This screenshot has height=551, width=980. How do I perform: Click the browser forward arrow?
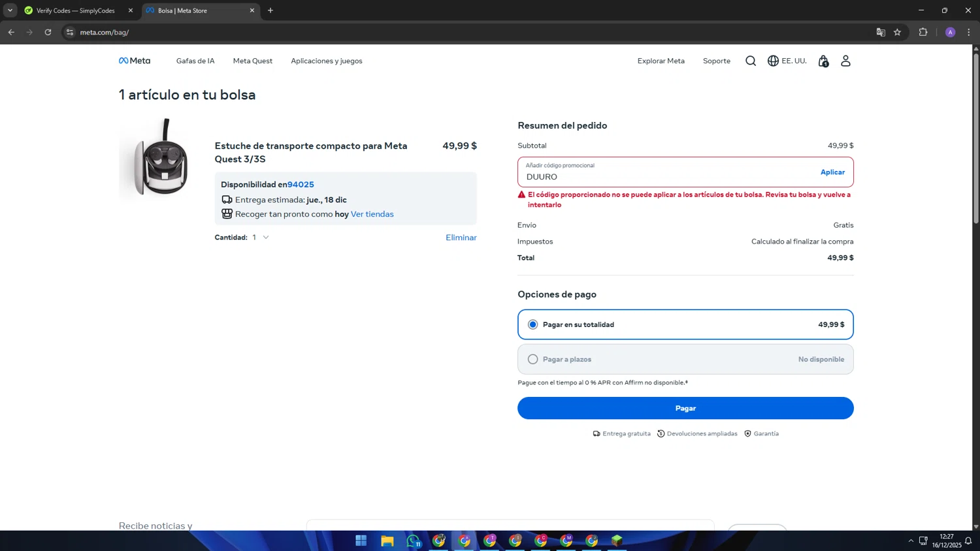[x=29, y=32]
